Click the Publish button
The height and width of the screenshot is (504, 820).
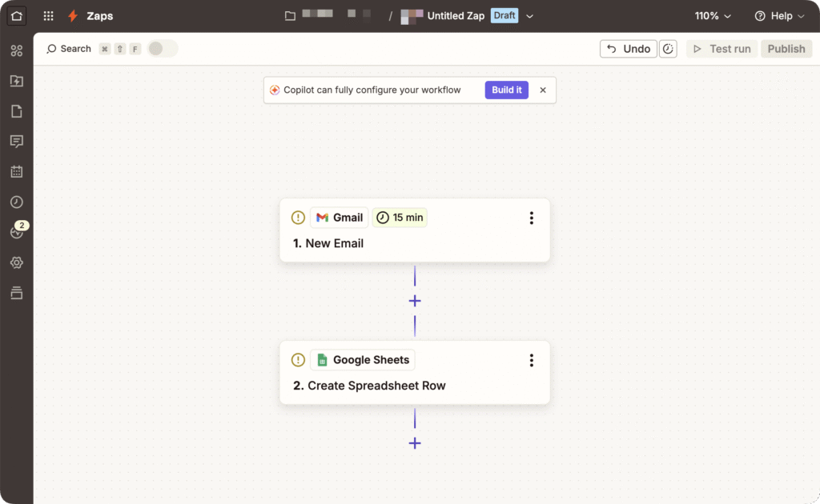(x=786, y=49)
